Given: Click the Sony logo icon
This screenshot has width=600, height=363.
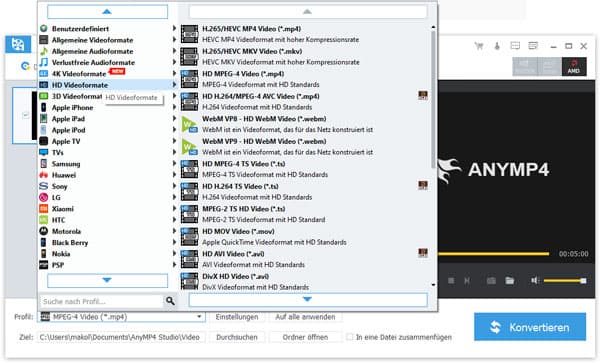Looking at the screenshot, I should point(44,186).
